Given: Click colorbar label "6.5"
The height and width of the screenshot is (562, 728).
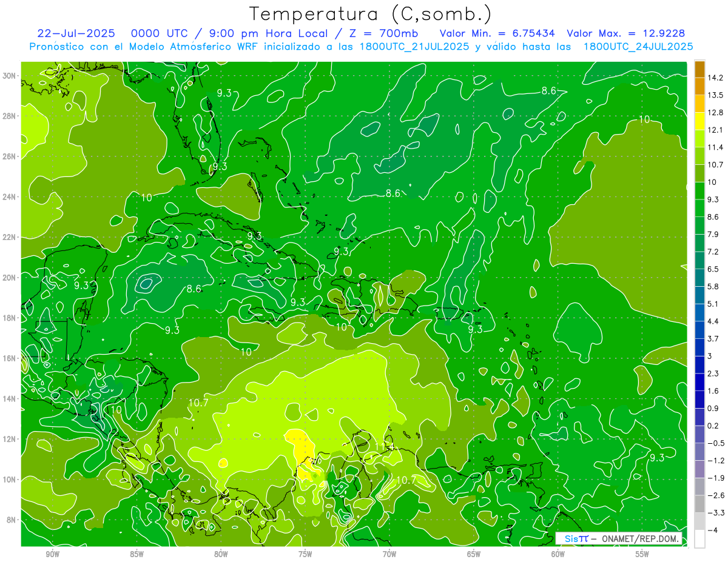Looking at the screenshot, I should click(x=713, y=269).
